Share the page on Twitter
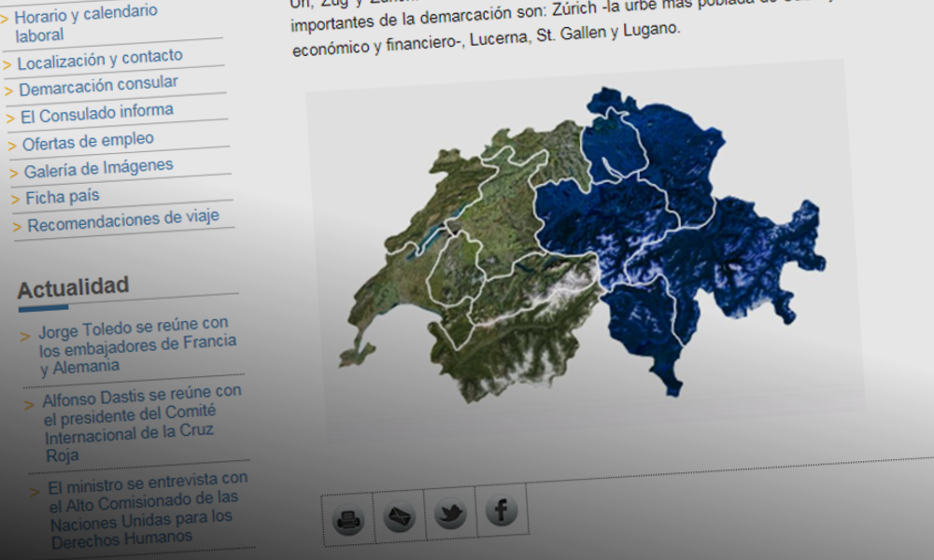 point(450,511)
